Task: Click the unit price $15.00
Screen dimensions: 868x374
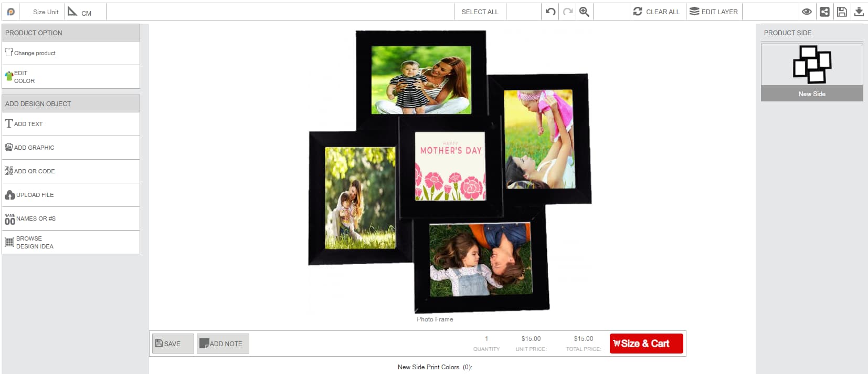Action: (531, 339)
